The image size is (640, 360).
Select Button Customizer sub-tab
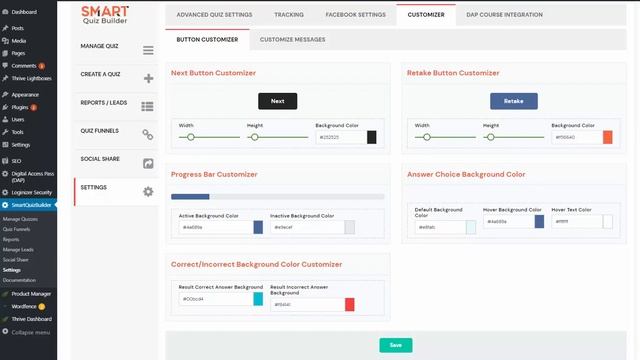tap(207, 40)
